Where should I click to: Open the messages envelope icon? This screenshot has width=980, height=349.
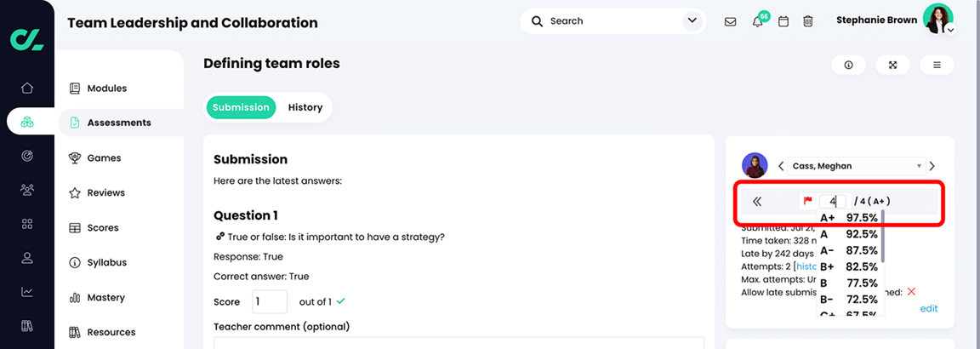(x=730, y=21)
